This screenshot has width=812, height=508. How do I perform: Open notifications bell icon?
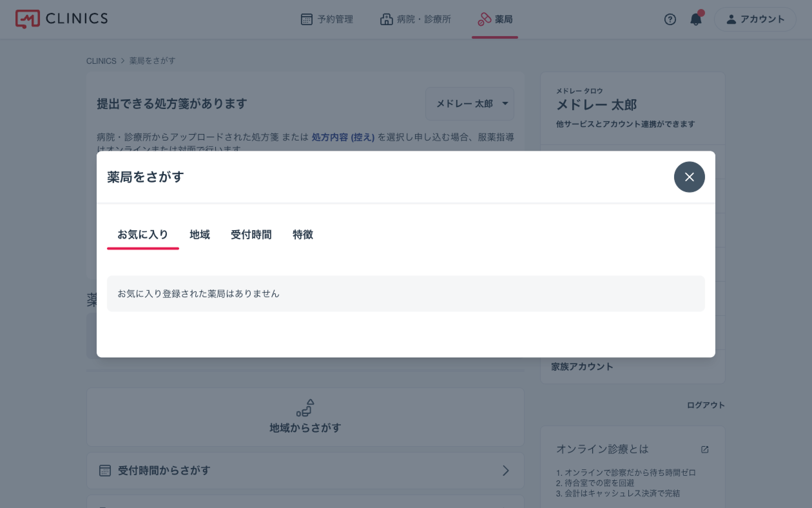click(696, 19)
